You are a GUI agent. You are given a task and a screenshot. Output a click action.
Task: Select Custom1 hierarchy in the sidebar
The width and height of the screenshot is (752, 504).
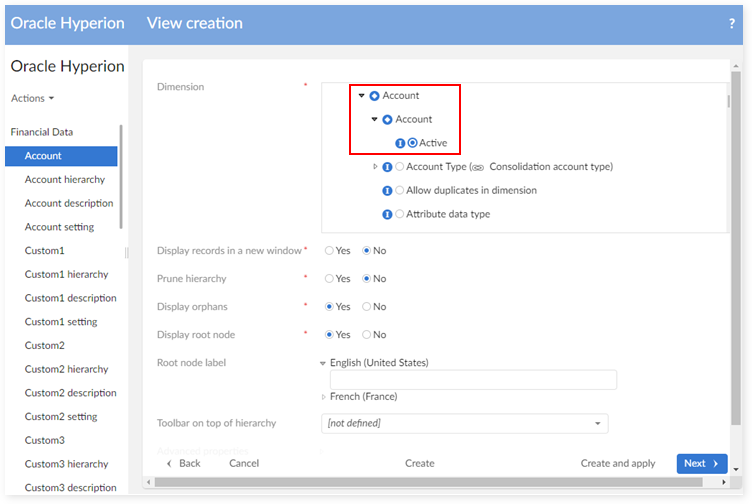point(66,274)
